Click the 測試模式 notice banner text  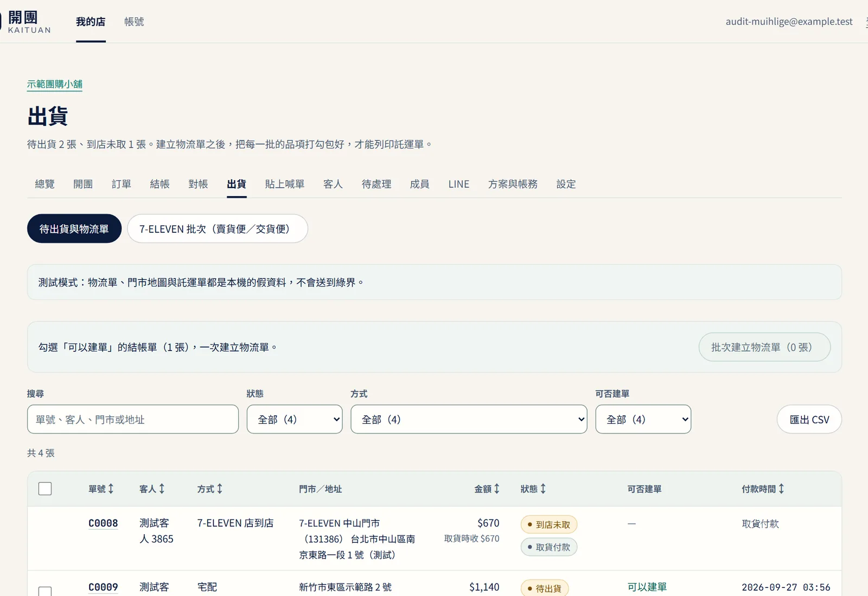coord(201,282)
